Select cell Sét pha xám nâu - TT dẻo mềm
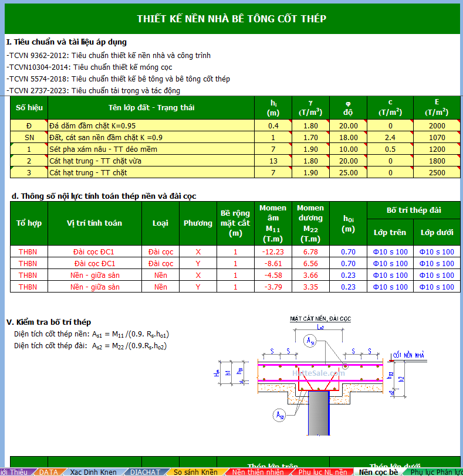The width and height of the screenshot is (463, 476). tap(151, 149)
